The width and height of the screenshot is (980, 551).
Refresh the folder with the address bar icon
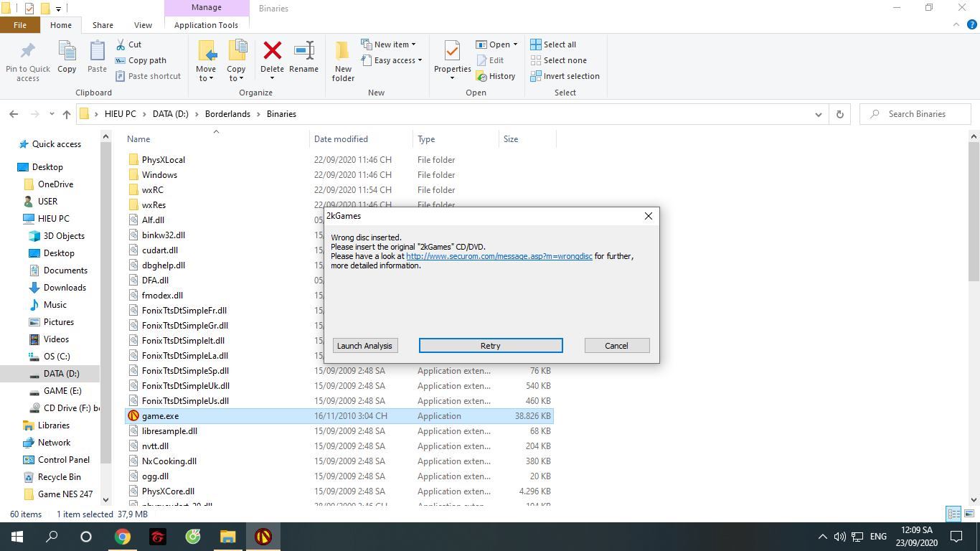point(839,113)
